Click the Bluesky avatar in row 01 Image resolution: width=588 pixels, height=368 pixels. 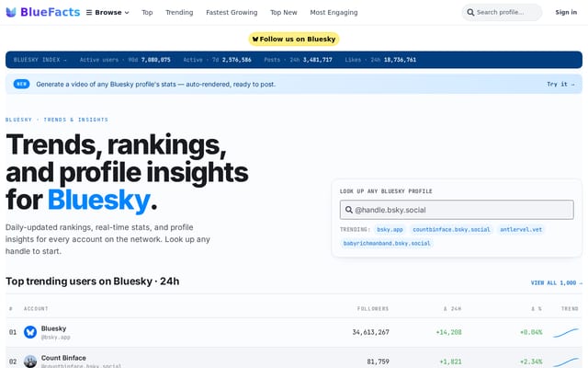30,332
